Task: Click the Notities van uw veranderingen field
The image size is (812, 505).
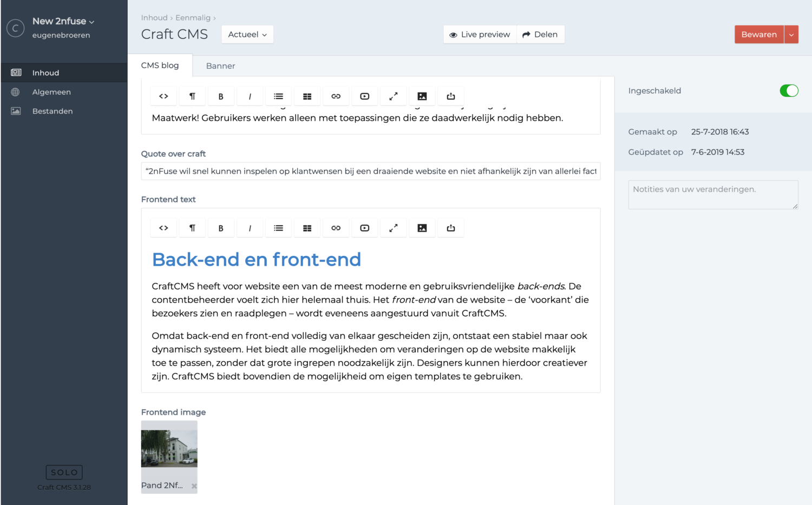Action: click(713, 195)
